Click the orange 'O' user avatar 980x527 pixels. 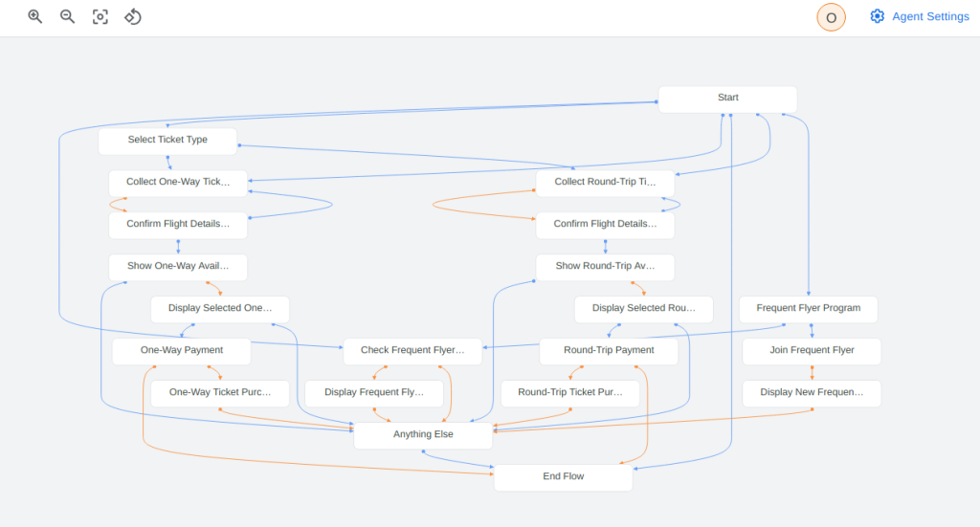(x=831, y=17)
